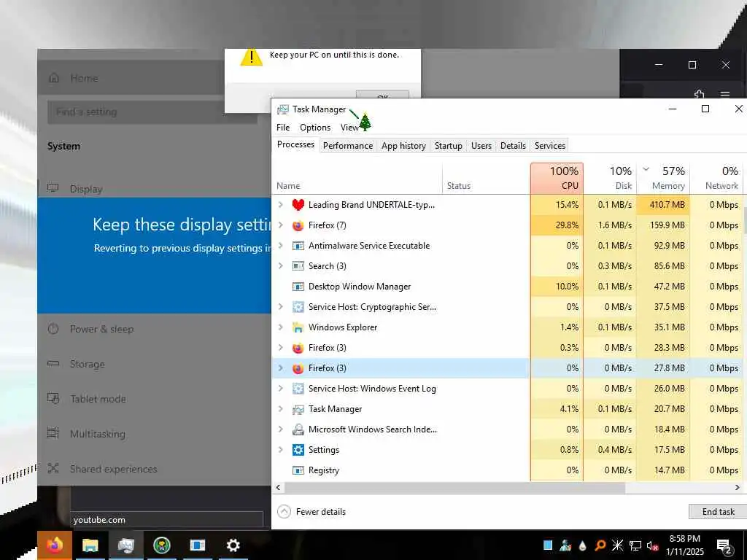The width and height of the screenshot is (747, 560).
Task: Click the End task button
Action: (718, 511)
